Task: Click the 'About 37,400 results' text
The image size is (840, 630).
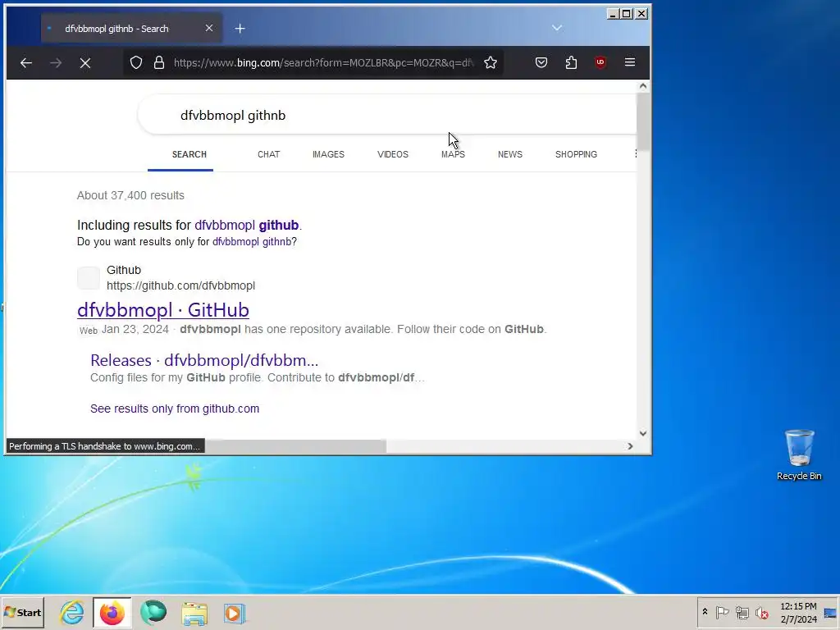Action: pyautogui.click(x=130, y=195)
